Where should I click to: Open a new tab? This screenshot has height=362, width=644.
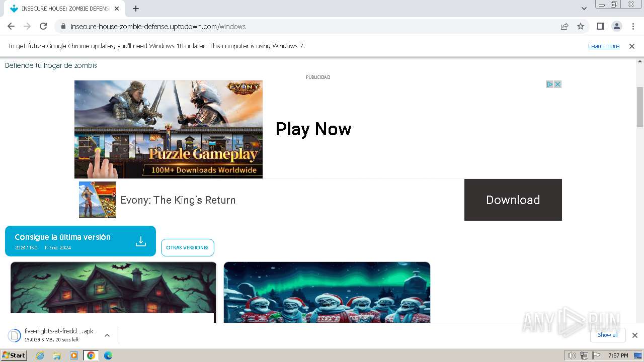[x=136, y=9]
